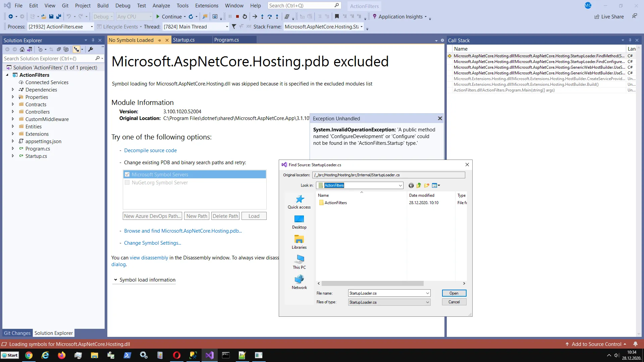The height and width of the screenshot is (362, 644).
Task: Switch to the Startup.cs tab
Action: [x=184, y=40]
